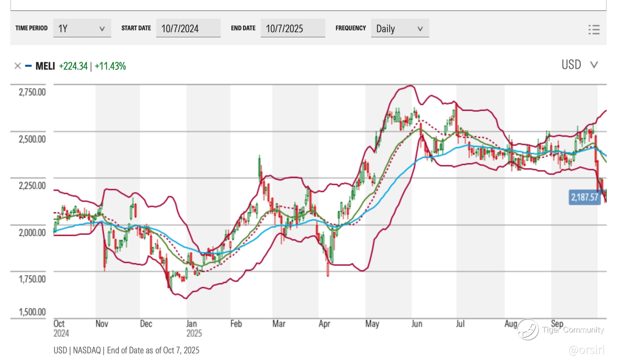
Task: Click the Jul month axis label
Action: pos(460,324)
